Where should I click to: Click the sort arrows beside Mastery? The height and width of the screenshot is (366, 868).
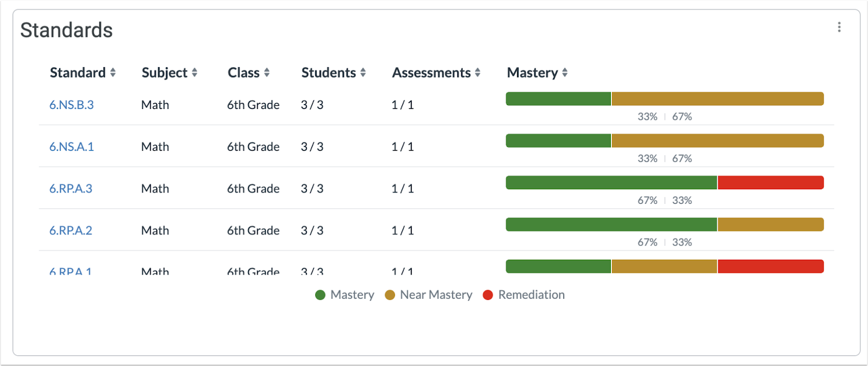pos(565,72)
